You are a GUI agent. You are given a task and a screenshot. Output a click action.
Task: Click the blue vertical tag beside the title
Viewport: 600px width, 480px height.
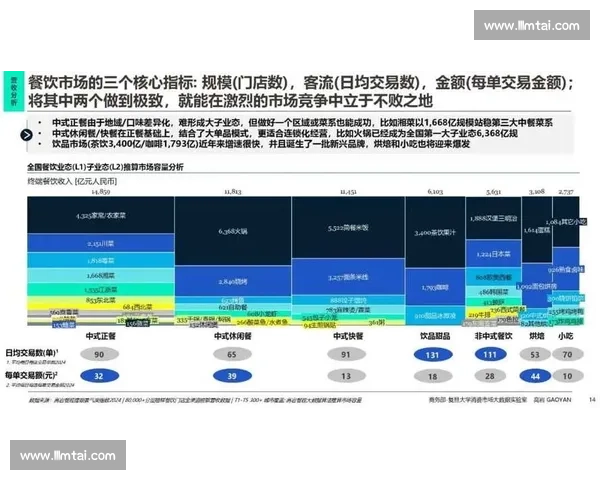coord(14,90)
